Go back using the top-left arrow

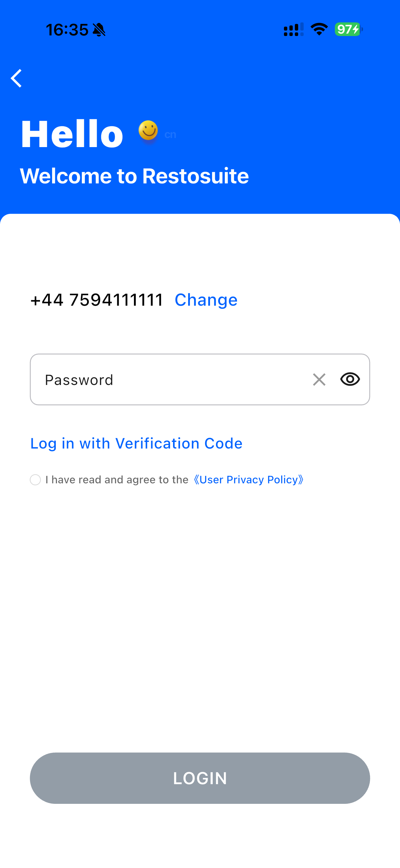tap(17, 78)
